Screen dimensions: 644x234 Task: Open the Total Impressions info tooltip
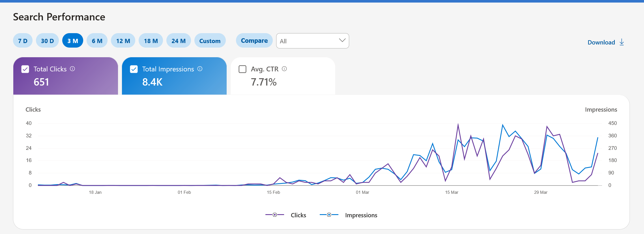coord(200,69)
